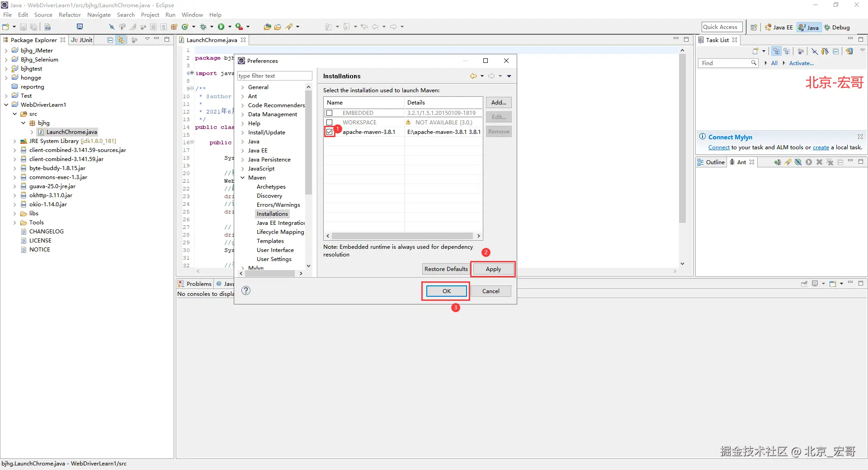
Task: Click Add Buildfiles icon in Ant view
Action: [778, 162]
